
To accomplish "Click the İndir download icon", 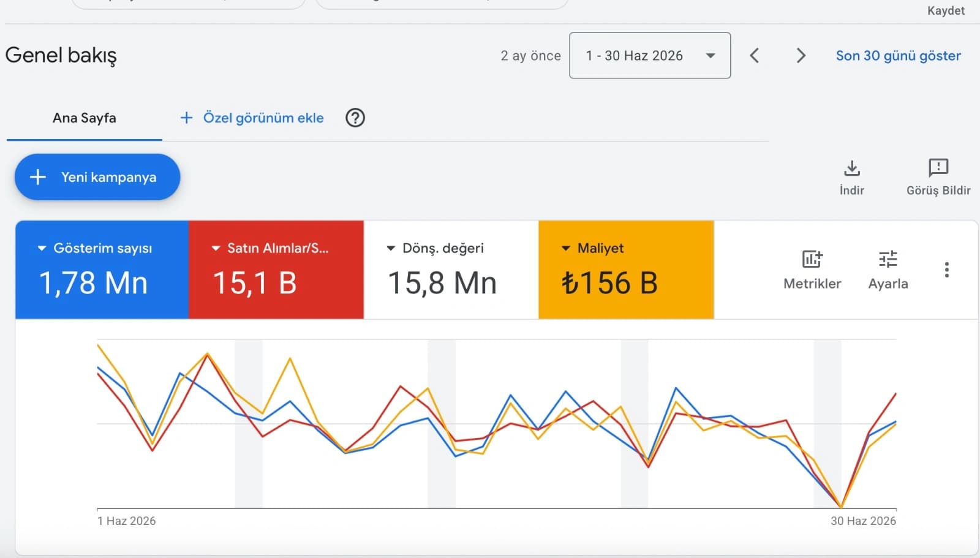I will tap(852, 168).
